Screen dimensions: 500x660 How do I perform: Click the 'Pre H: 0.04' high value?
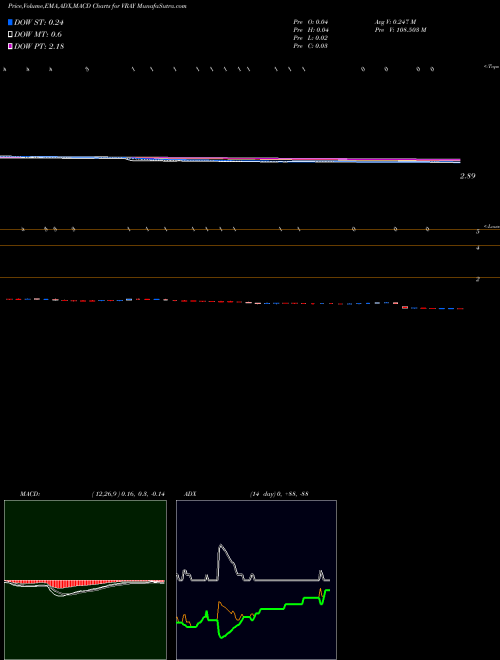[311, 30]
